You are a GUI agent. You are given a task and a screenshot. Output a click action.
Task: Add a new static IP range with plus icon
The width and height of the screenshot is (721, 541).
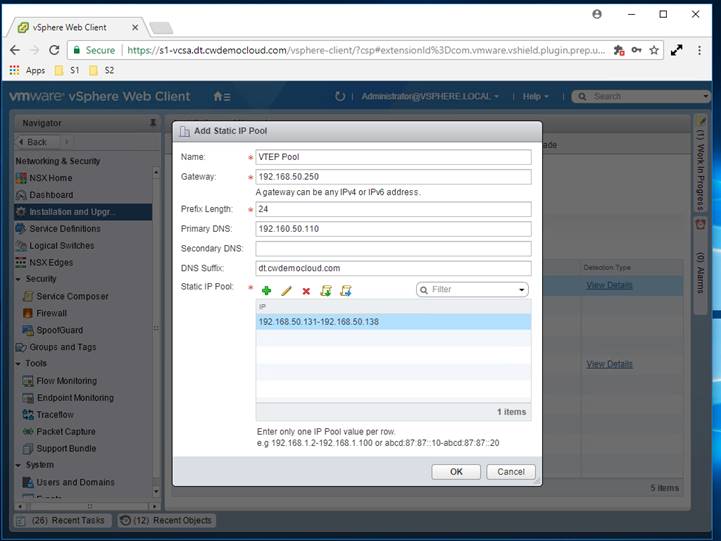pyautogui.click(x=266, y=290)
